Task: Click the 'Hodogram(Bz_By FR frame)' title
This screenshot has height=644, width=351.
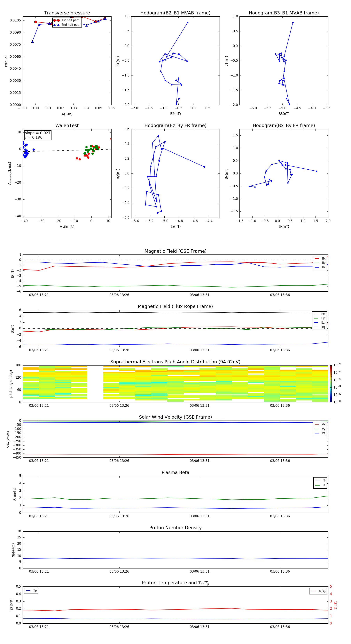Action: [175, 125]
